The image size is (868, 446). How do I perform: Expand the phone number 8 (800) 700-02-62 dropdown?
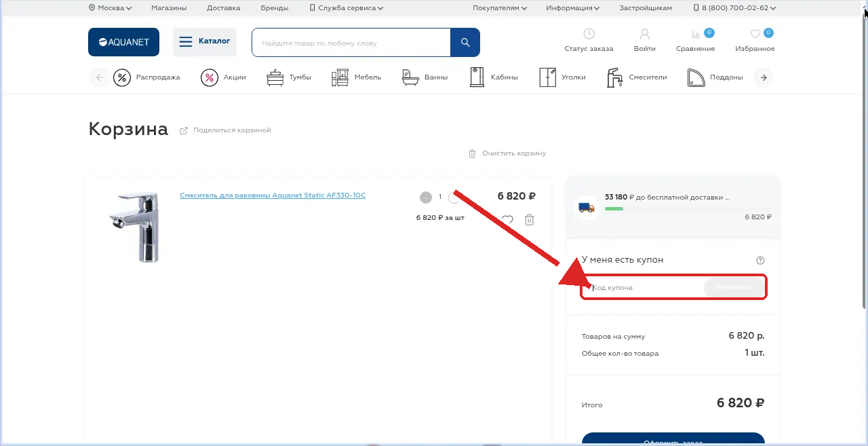tap(734, 8)
